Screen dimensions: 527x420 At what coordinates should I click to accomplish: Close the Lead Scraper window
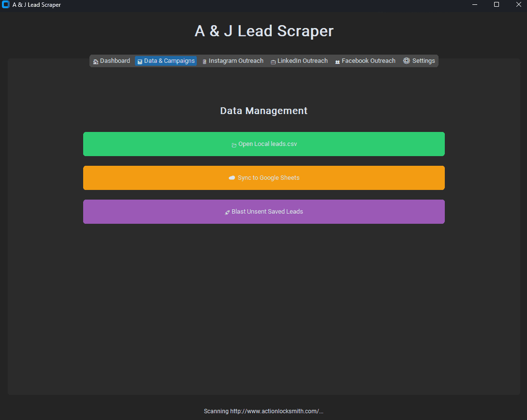click(x=518, y=5)
